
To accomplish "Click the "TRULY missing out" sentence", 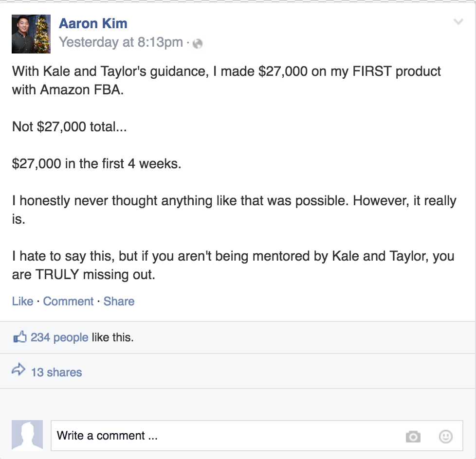I will coord(233,265).
